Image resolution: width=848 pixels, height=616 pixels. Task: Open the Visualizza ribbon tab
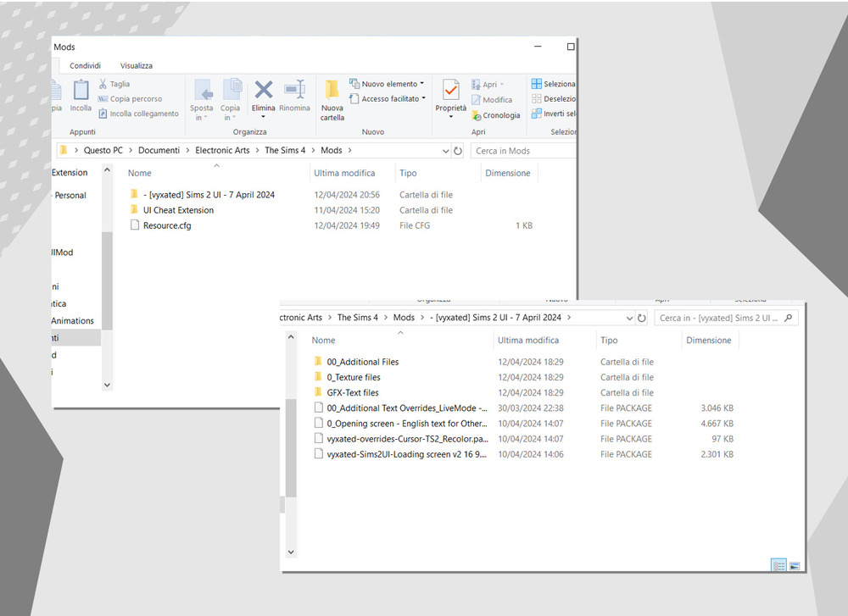pos(137,65)
